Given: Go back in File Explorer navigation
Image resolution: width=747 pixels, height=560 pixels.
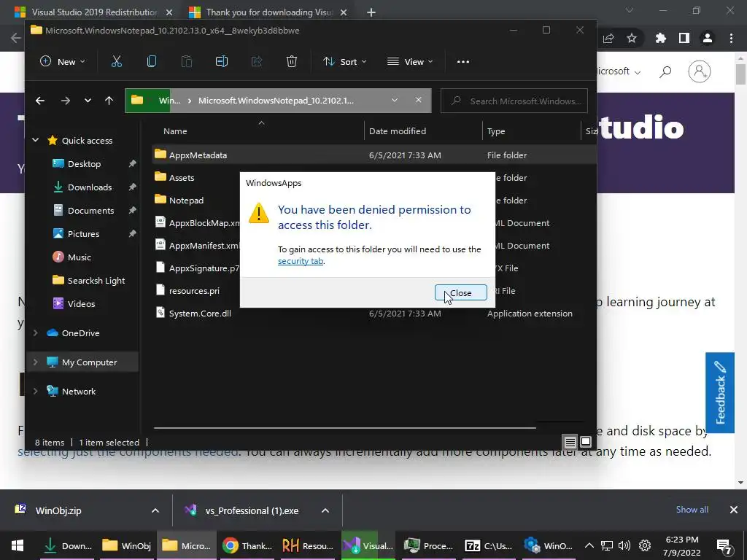Looking at the screenshot, I should (40, 101).
